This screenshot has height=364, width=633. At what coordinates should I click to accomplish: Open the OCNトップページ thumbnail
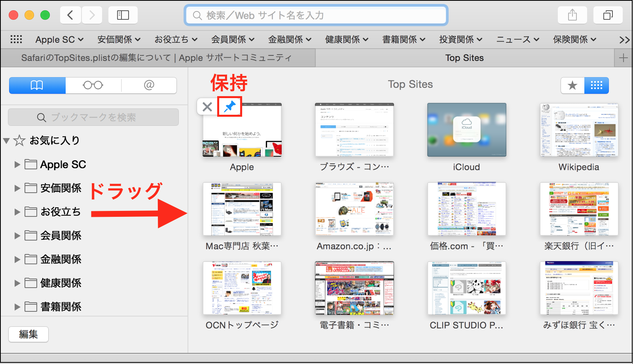point(242,288)
